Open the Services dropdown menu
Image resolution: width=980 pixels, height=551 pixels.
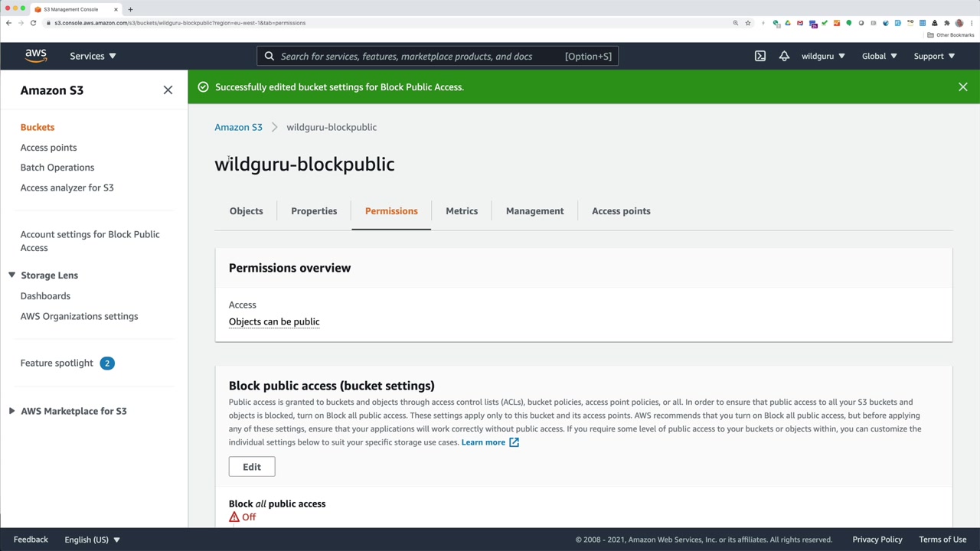point(93,56)
